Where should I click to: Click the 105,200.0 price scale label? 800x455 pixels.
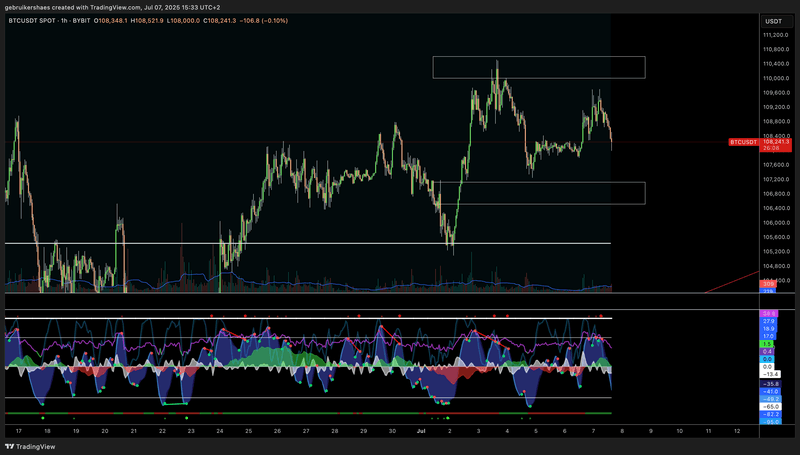click(776, 251)
